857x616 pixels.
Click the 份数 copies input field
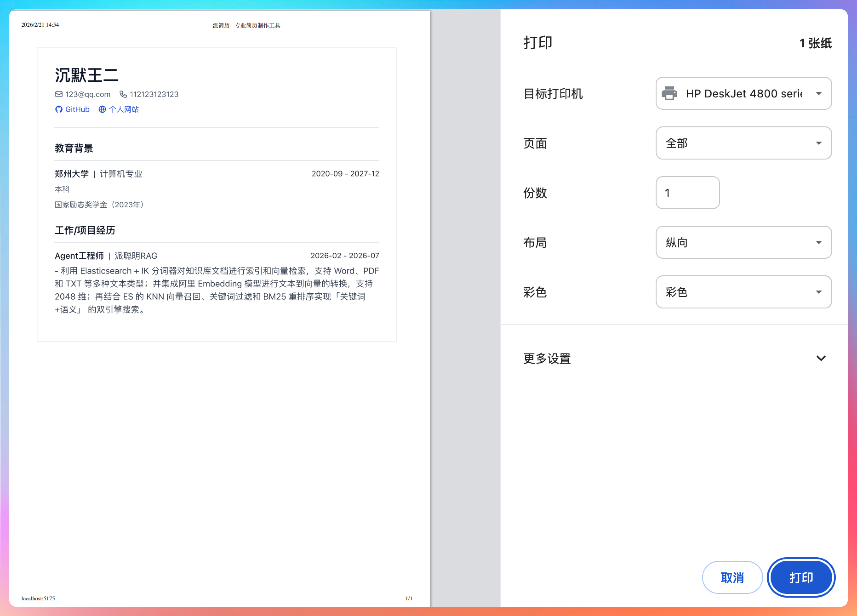(687, 193)
